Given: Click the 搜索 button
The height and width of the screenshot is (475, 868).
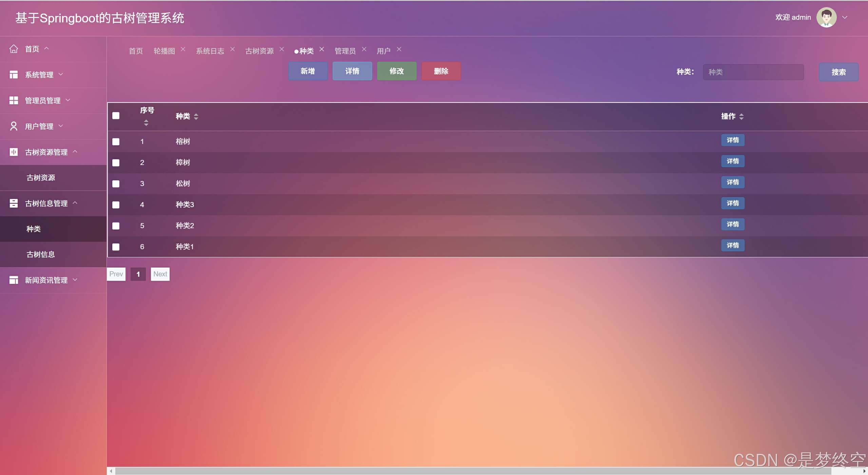Looking at the screenshot, I should [839, 72].
